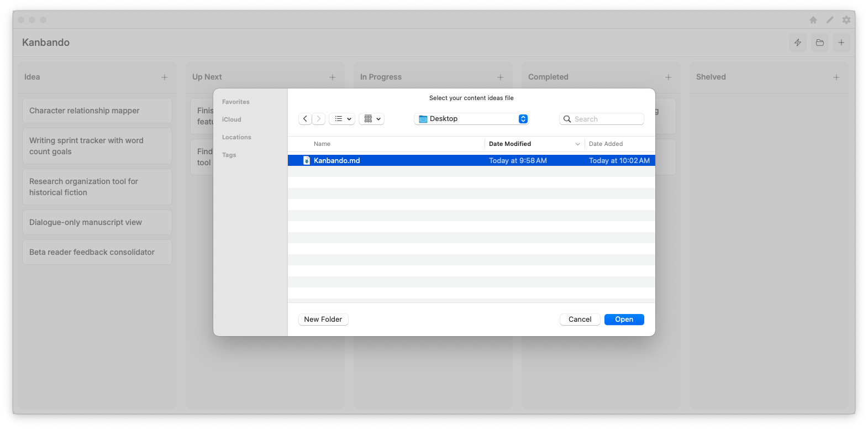The image size is (868, 429).
Task: Create a New Folder
Action: (x=323, y=320)
